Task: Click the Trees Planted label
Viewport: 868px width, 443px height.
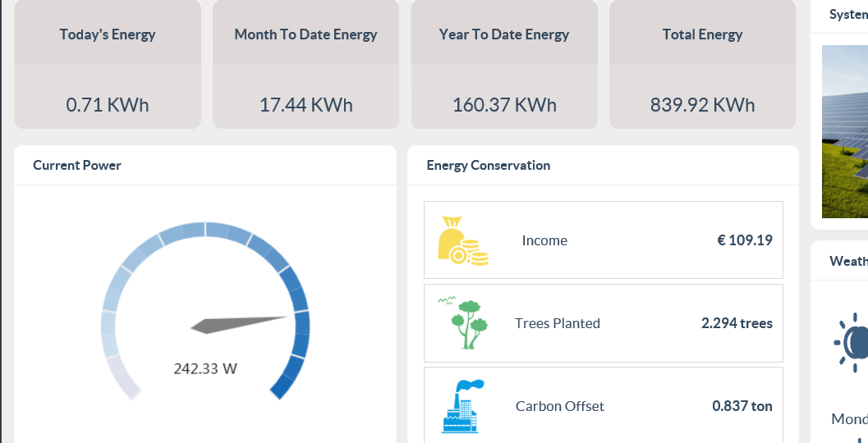Action: point(557,323)
